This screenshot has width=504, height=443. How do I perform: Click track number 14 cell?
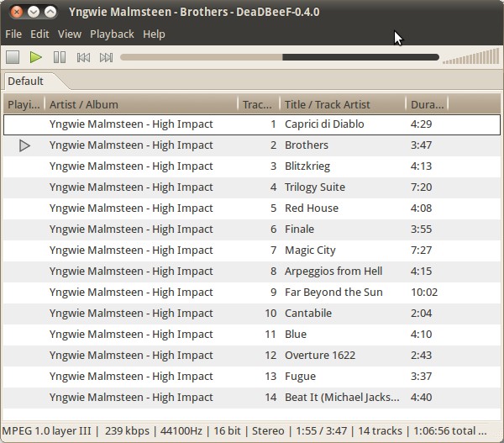tap(270, 398)
